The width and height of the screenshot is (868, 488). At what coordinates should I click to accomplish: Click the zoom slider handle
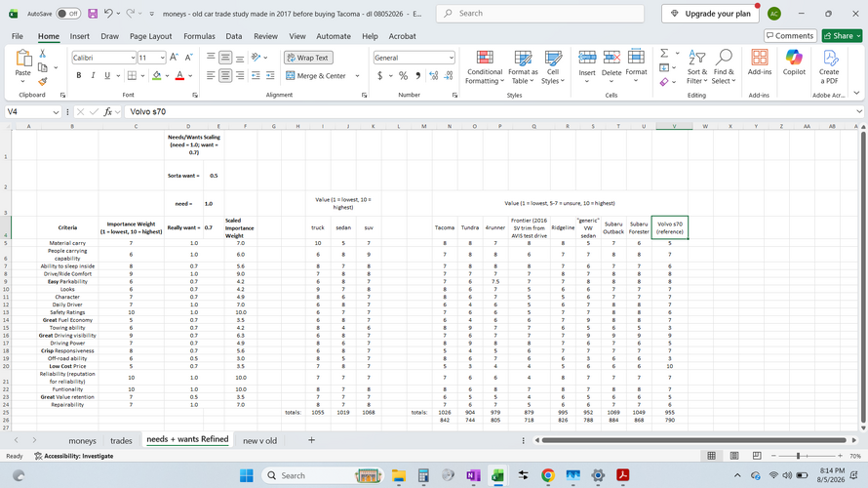pos(798,456)
